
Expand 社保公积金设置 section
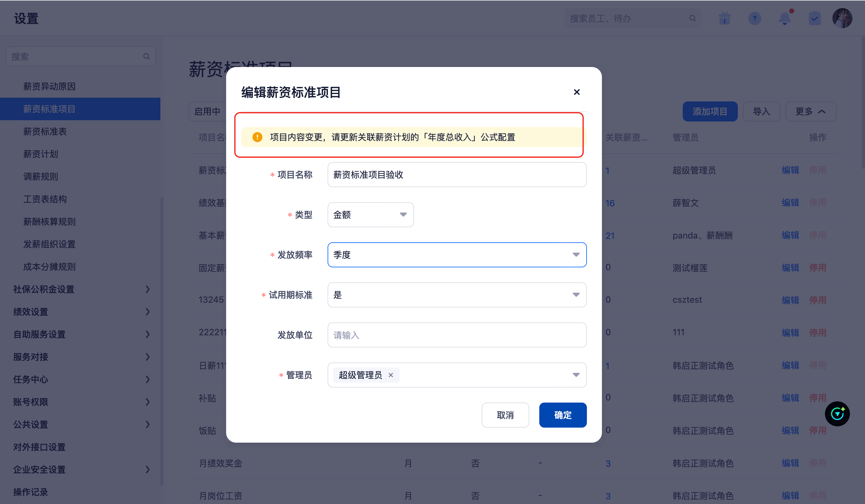[x=148, y=289]
